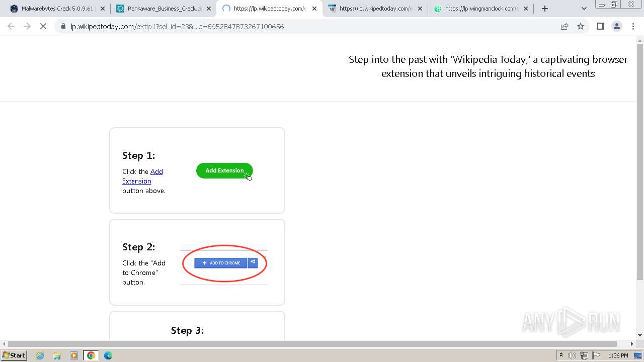The image size is (644, 362).
Task: Open the volume speaker tray icon
Action: [x=572, y=355]
